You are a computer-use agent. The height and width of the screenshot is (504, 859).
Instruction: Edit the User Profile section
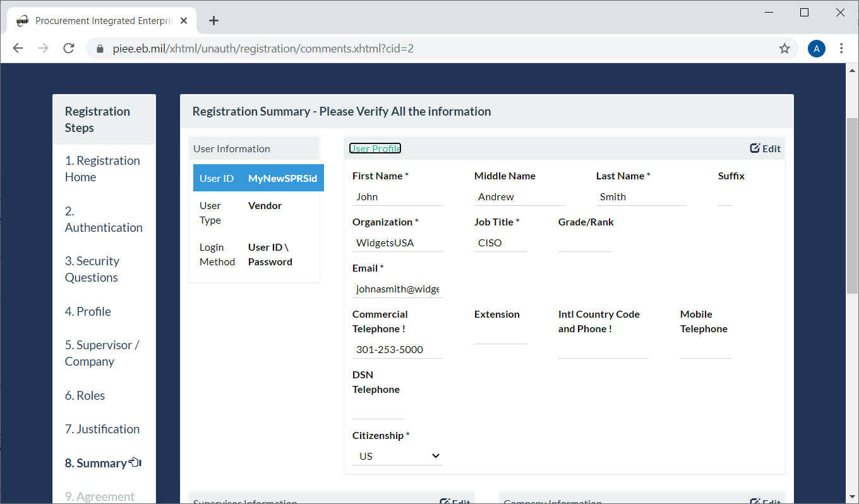[x=765, y=148]
